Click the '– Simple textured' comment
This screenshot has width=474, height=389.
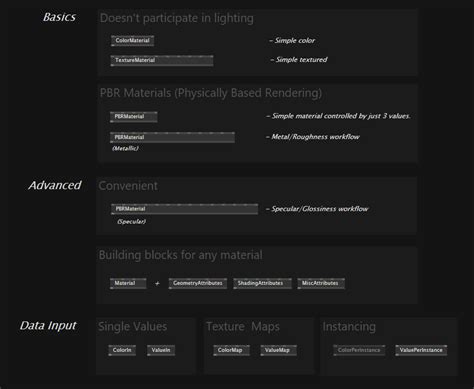click(299, 60)
